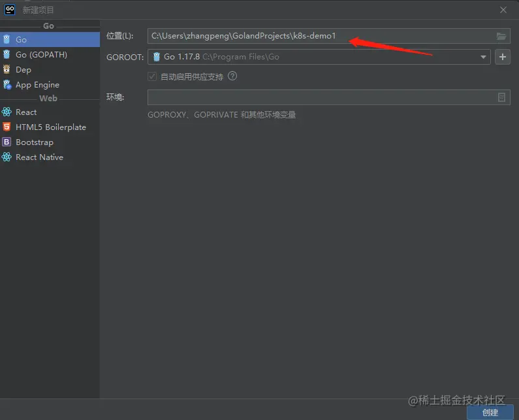Click the App Engine icon

7,84
